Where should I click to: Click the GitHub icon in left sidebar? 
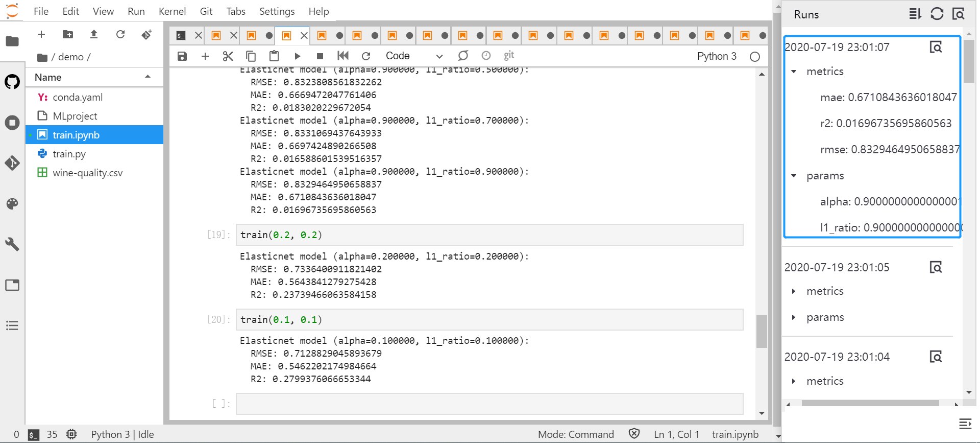click(x=12, y=82)
